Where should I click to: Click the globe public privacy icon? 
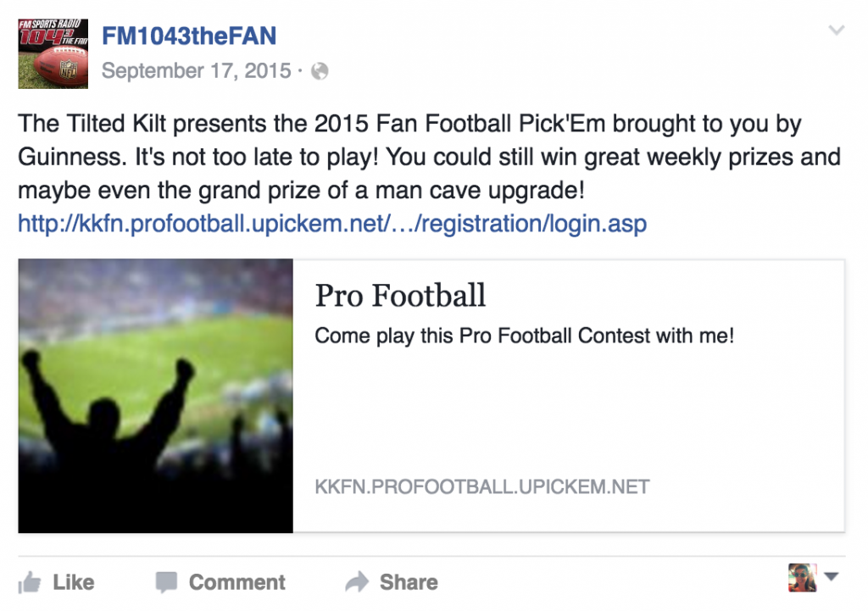pyautogui.click(x=320, y=72)
